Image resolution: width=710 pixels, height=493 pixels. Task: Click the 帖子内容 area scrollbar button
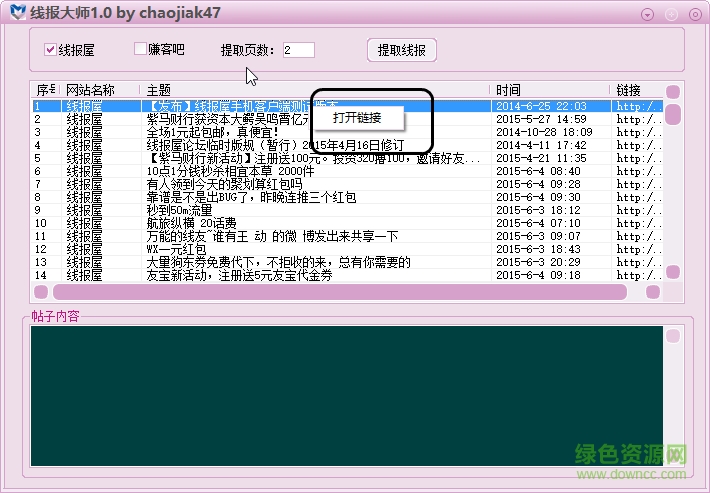[673, 336]
